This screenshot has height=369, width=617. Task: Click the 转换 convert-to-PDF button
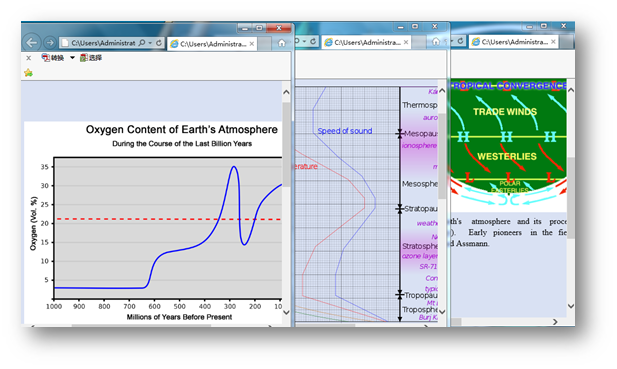[53, 58]
